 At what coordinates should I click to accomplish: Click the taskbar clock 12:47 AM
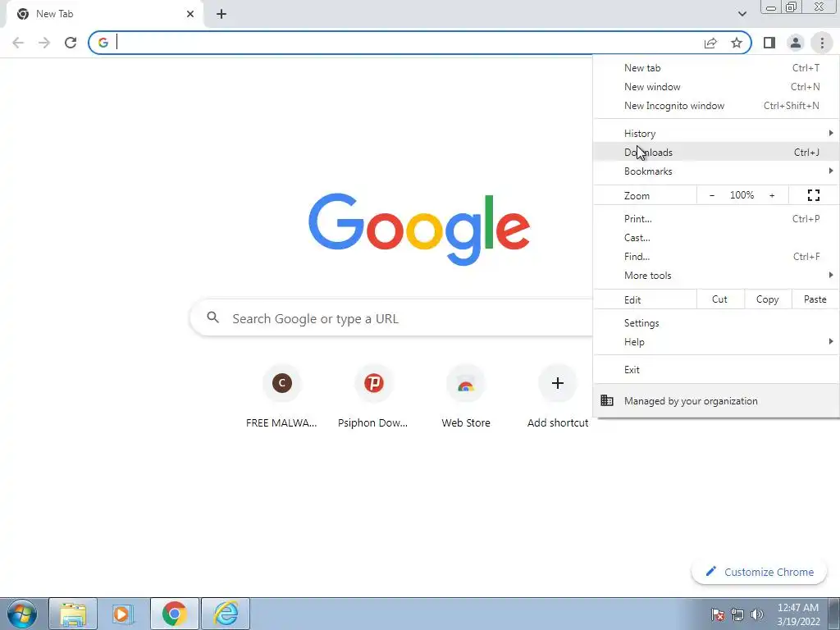[798, 614]
